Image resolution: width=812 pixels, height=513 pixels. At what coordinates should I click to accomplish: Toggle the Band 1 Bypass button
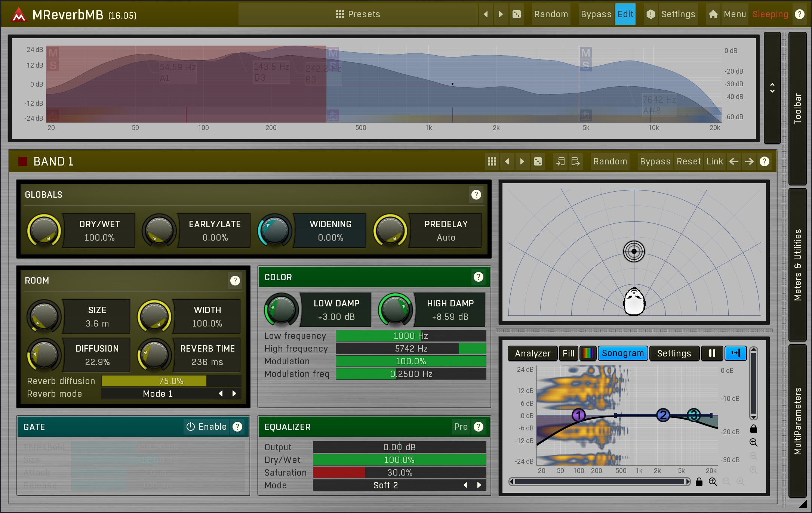pyautogui.click(x=655, y=161)
